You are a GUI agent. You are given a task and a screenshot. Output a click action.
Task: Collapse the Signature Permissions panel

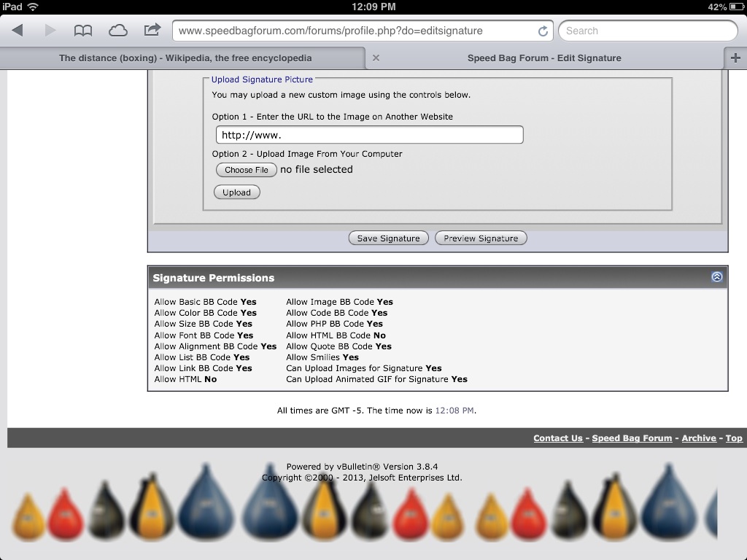(x=716, y=277)
